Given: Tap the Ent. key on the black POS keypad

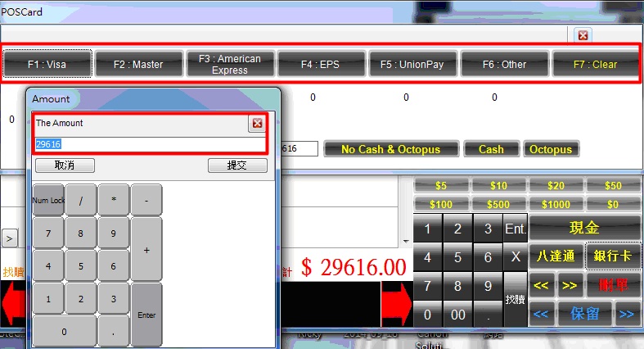Looking at the screenshot, I should (x=516, y=228).
